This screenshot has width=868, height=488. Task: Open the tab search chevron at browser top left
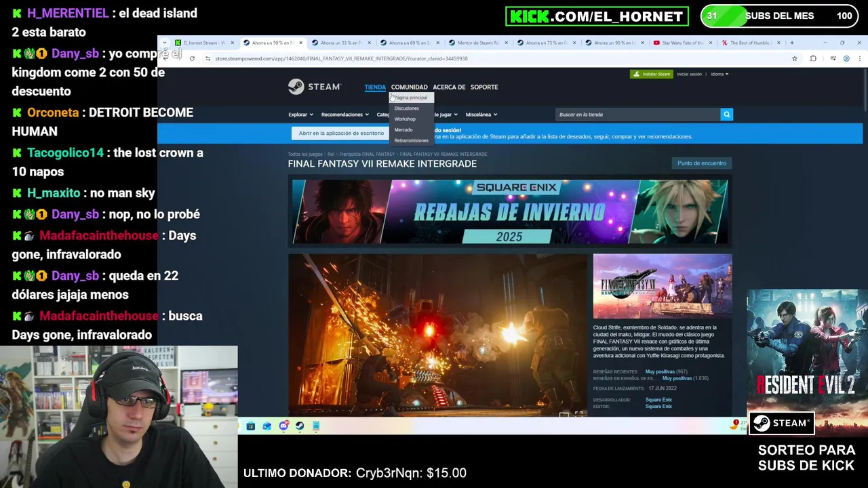[x=165, y=43]
